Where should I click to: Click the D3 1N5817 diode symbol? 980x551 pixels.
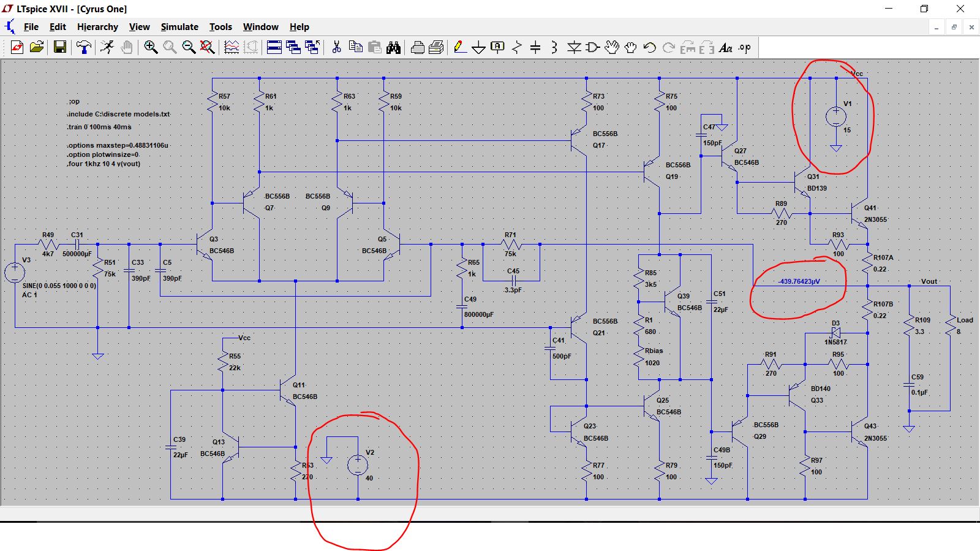[835, 333]
